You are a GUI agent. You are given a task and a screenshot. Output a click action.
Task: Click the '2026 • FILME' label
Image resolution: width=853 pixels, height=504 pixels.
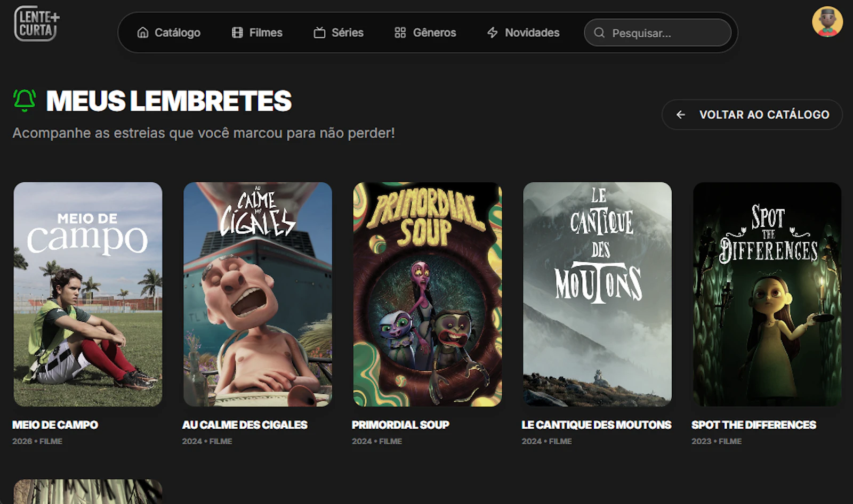coord(37,441)
